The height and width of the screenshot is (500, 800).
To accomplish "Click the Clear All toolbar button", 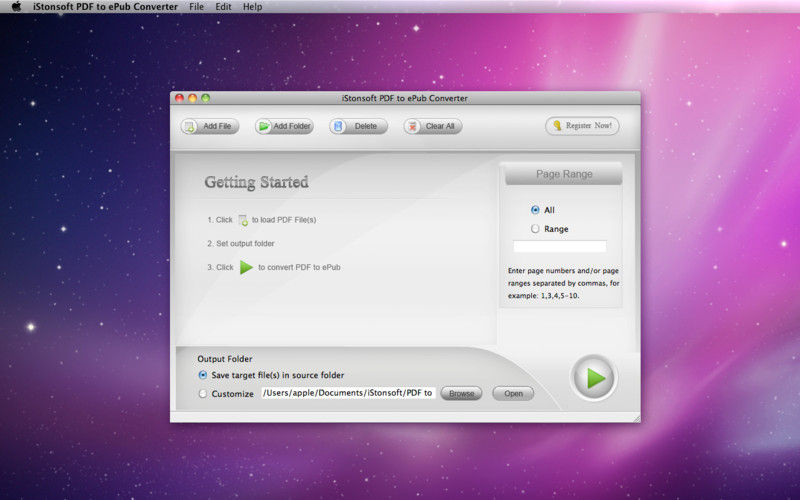I will tap(433, 126).
